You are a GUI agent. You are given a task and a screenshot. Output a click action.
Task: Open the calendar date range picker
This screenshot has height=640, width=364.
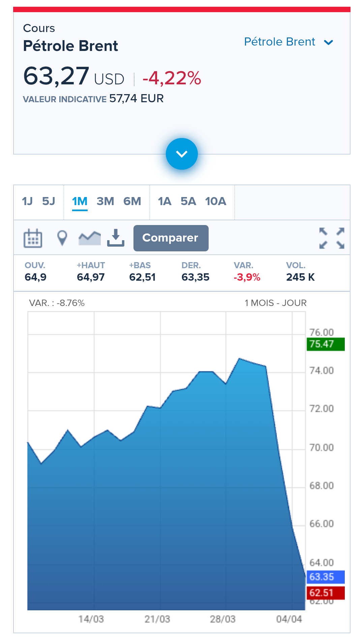[33, 238]
